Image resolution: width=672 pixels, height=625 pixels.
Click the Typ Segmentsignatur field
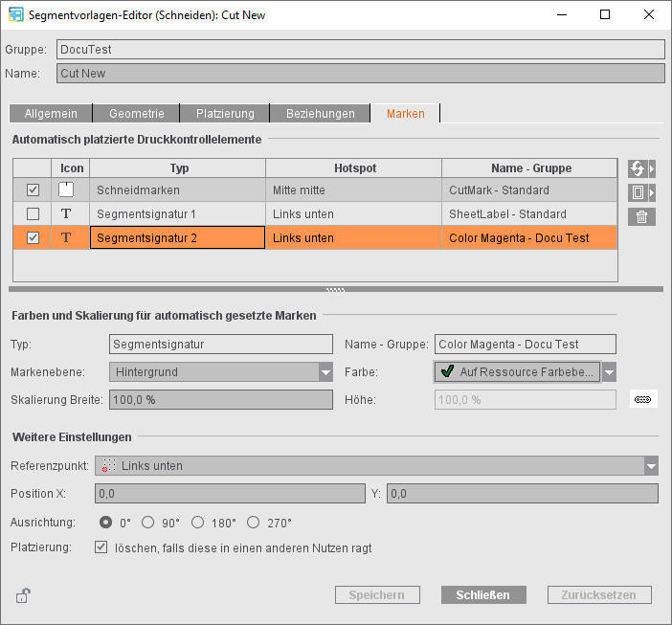(x=221, y=344)
